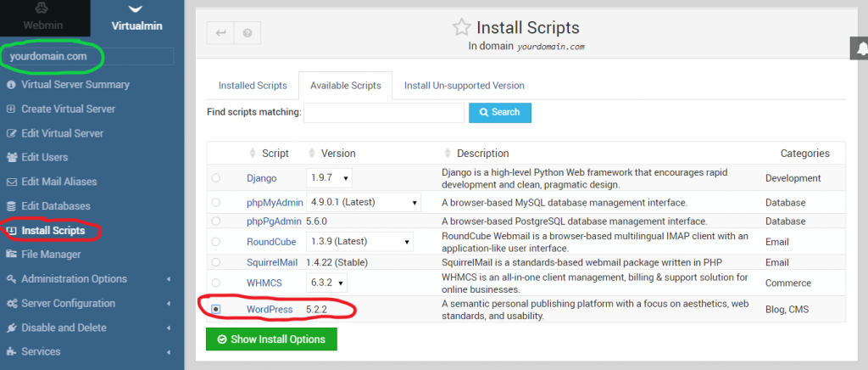Sort by Version column arrows

click(312, 154)
